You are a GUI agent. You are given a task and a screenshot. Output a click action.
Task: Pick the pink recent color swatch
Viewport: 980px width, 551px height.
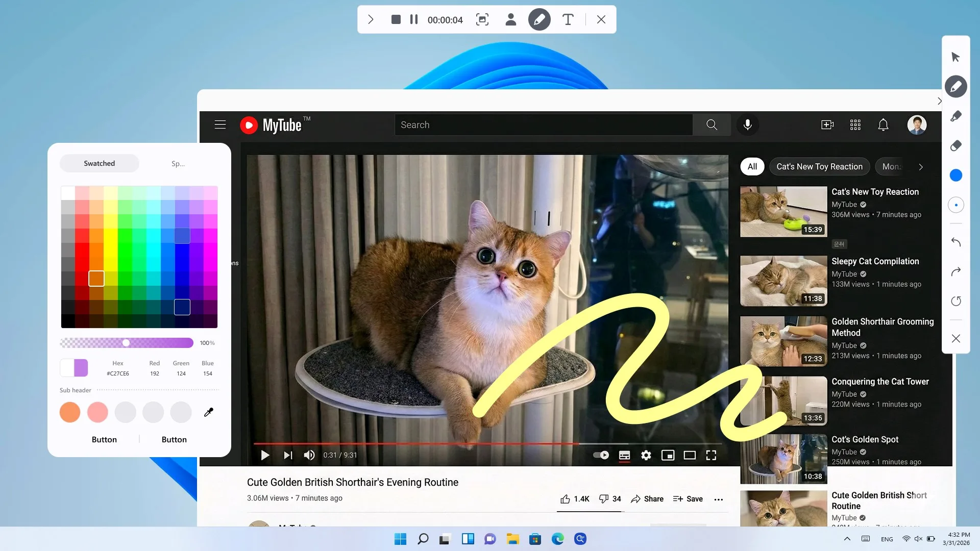pyautogui.click(x=97, y=412)
